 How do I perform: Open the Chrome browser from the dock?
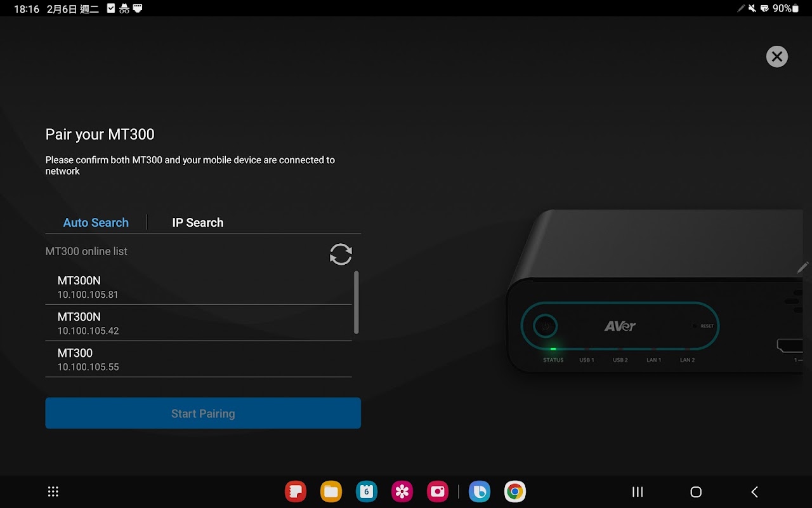[x=514, y=491]
